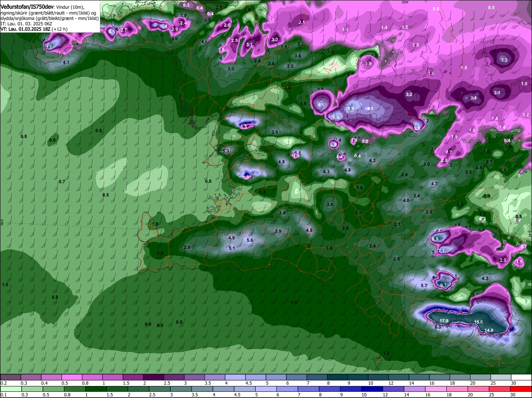This screenshot has height=398, width=532.
Task: Click the rigning/skúrir description line
Action: click(x=48, y=13)
